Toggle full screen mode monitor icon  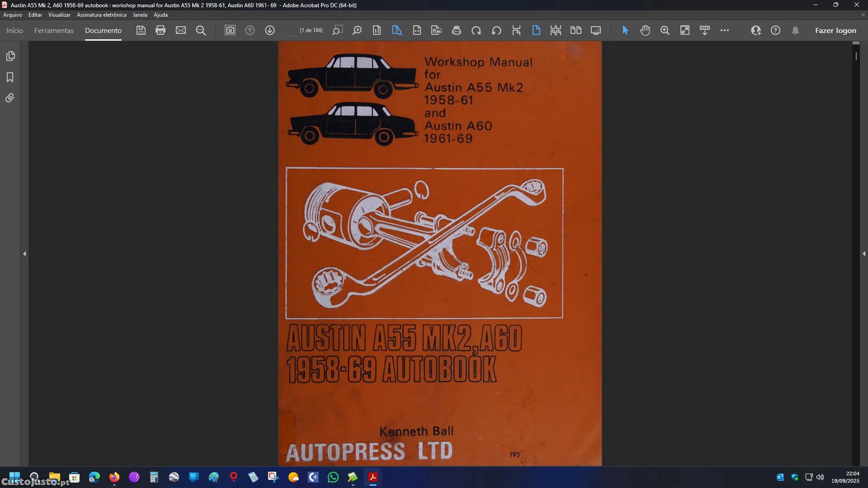(595, 30)
